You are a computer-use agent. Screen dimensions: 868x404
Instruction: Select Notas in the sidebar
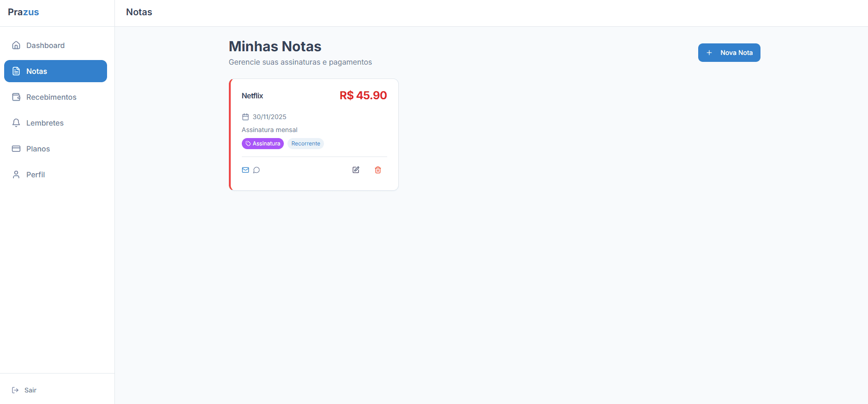(55, 71)
